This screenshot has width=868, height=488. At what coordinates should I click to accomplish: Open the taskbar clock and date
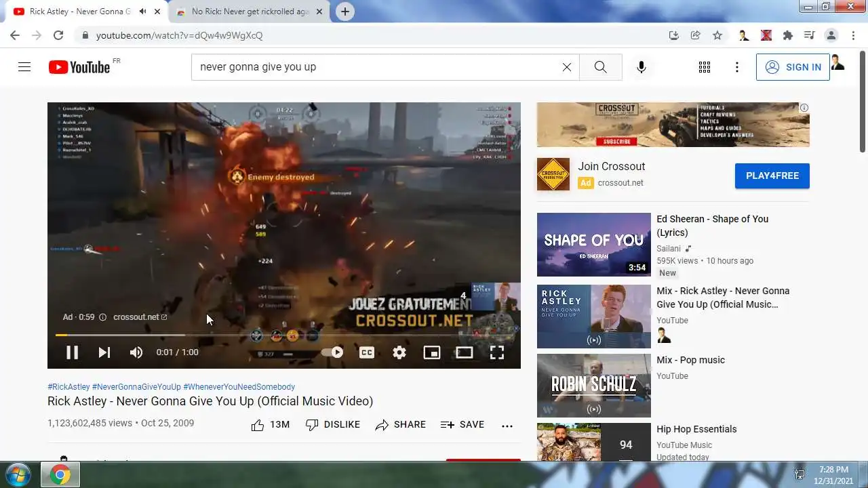[x=833, y=474]
